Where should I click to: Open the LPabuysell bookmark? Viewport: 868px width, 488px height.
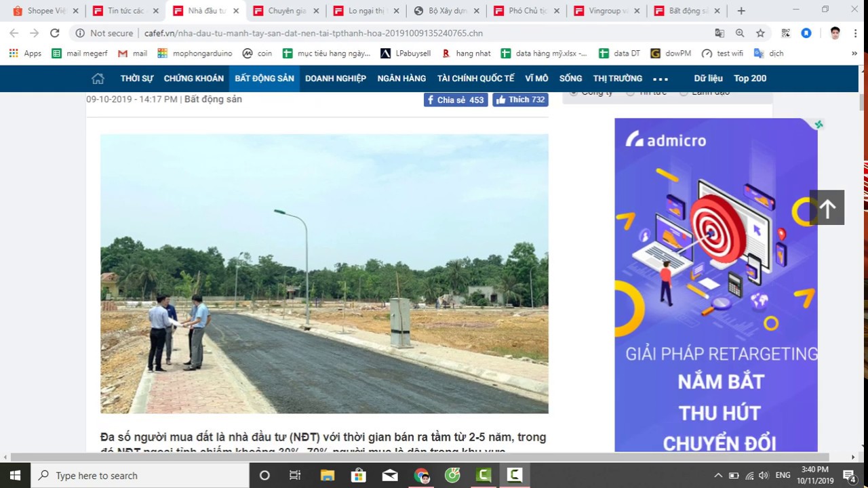406,54
